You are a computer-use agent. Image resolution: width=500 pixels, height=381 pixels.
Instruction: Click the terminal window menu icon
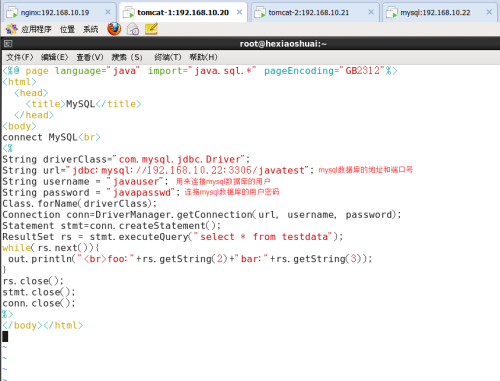click(8, 44)
